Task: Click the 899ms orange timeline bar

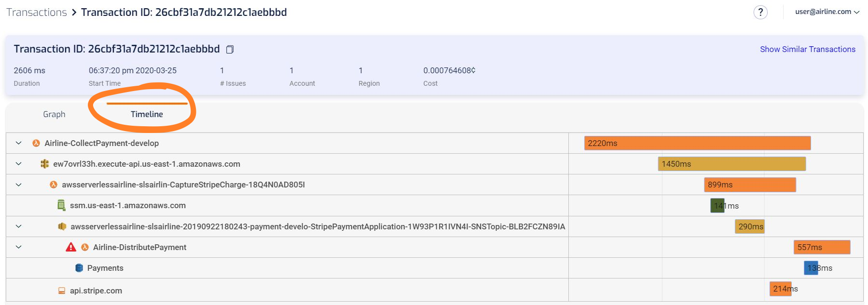Action: 750,185
